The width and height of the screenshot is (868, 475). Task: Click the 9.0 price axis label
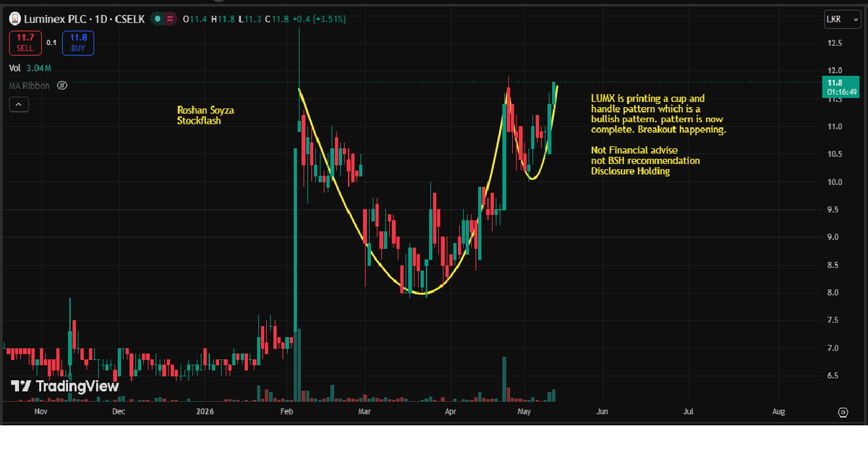(x=834, y=237)
